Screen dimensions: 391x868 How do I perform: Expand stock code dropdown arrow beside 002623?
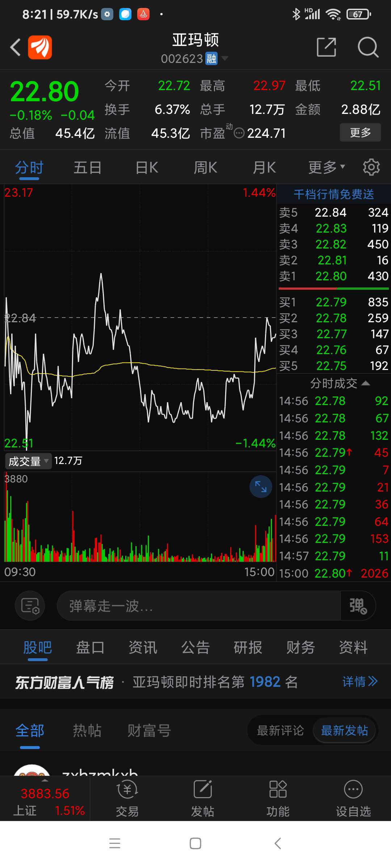[x=224, y=58]
